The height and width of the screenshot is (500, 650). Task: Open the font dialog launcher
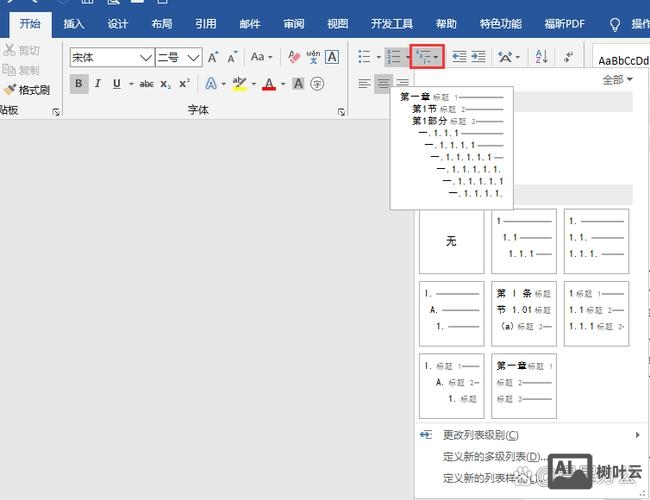341,112
